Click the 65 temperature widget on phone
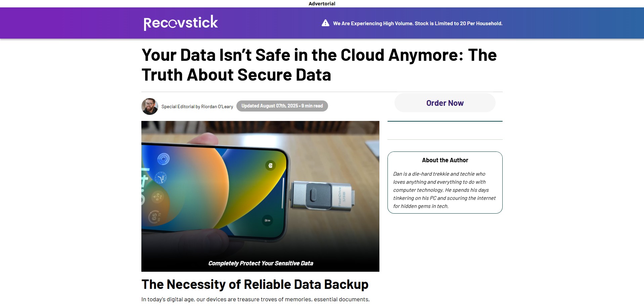This screenshot has height=306, width=644. click(x=155, y=217)
